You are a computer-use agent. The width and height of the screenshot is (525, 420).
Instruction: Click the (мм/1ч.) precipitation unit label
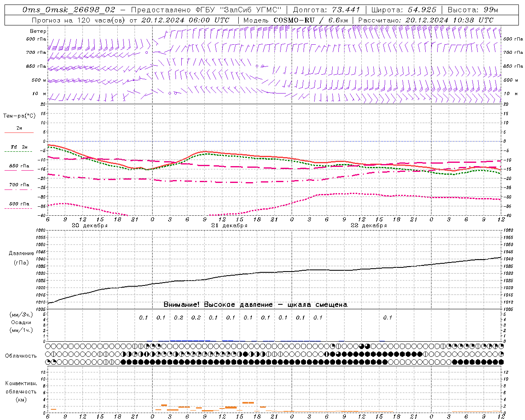[x=21, y=330]
